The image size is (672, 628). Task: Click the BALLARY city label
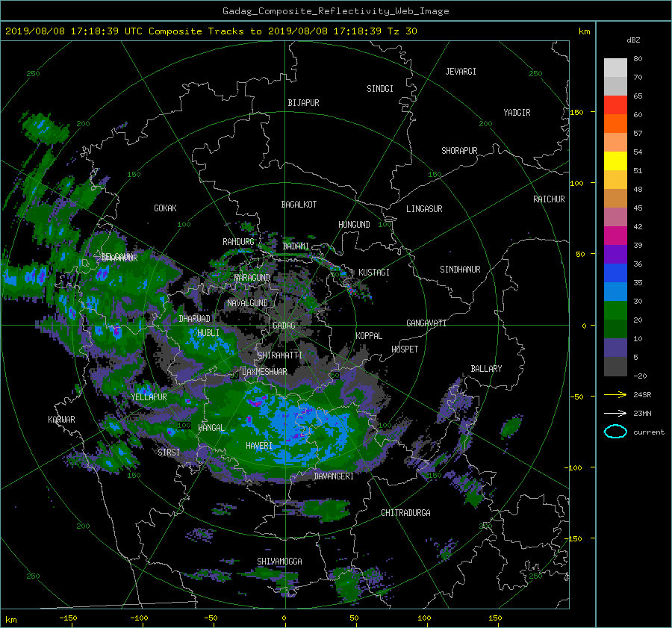[x=486, y=369]
